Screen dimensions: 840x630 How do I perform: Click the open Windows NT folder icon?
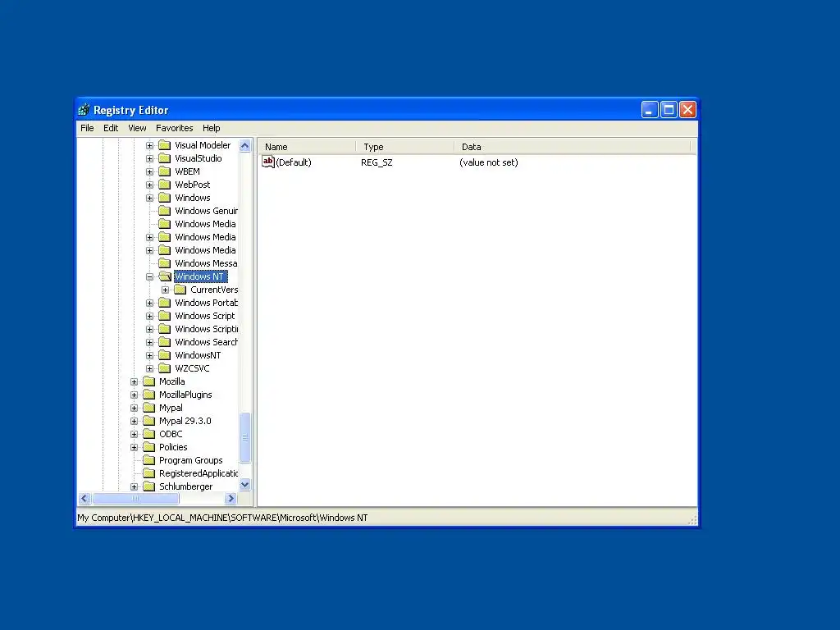click(165, 276)
